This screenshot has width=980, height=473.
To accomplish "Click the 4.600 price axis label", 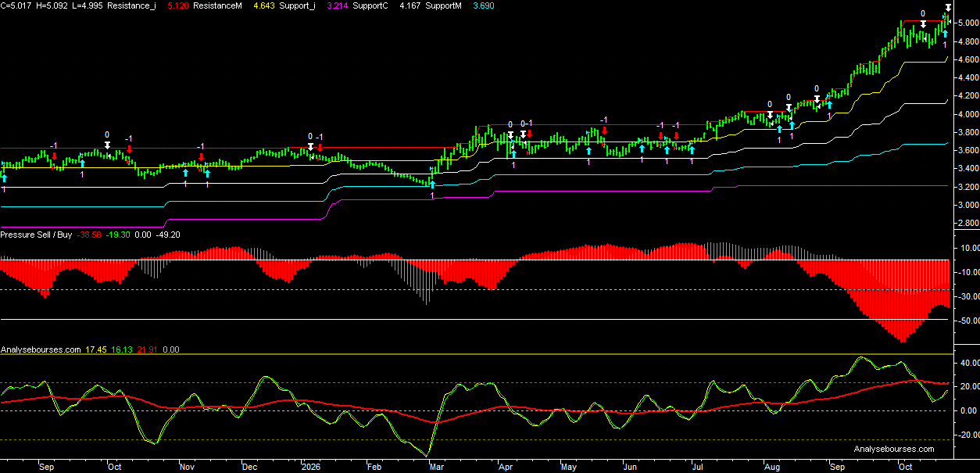I will click(967, 59).
